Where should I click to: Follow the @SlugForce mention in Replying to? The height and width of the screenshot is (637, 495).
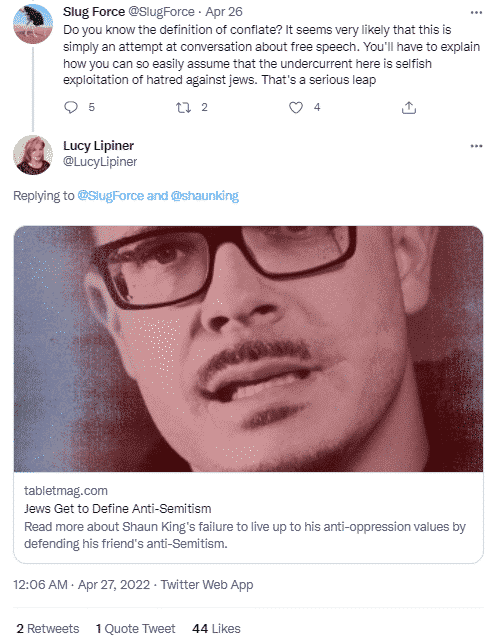point(110,196)
